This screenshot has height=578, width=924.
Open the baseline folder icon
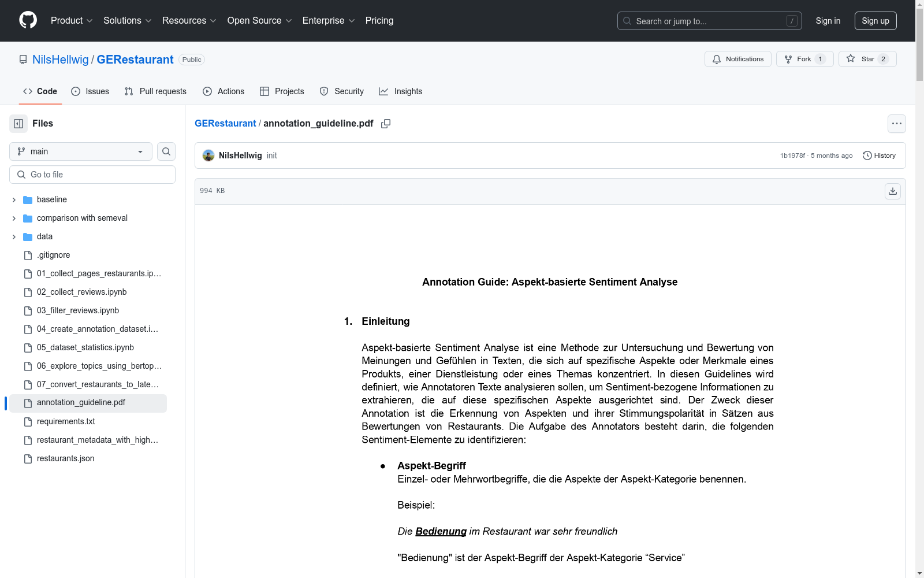pos(28,200)
